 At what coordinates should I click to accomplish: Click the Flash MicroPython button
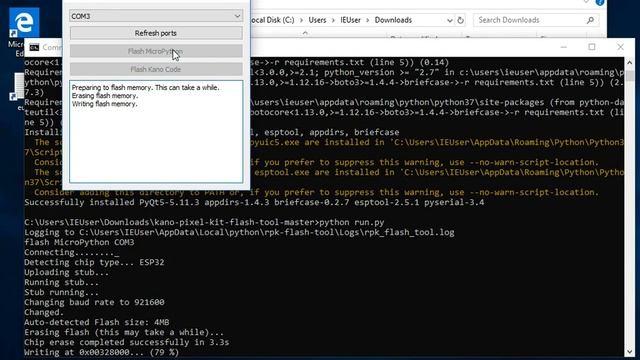[x=156, y=51]
